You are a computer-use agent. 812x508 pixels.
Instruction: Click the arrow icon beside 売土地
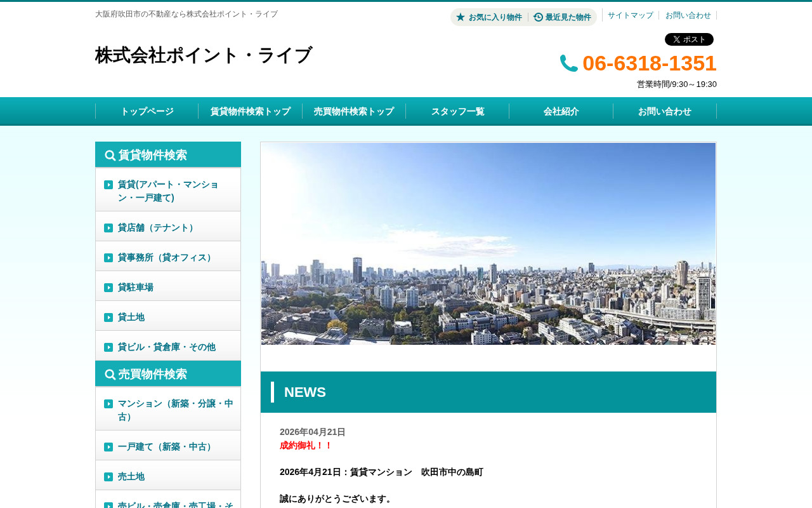click(108, 477)
